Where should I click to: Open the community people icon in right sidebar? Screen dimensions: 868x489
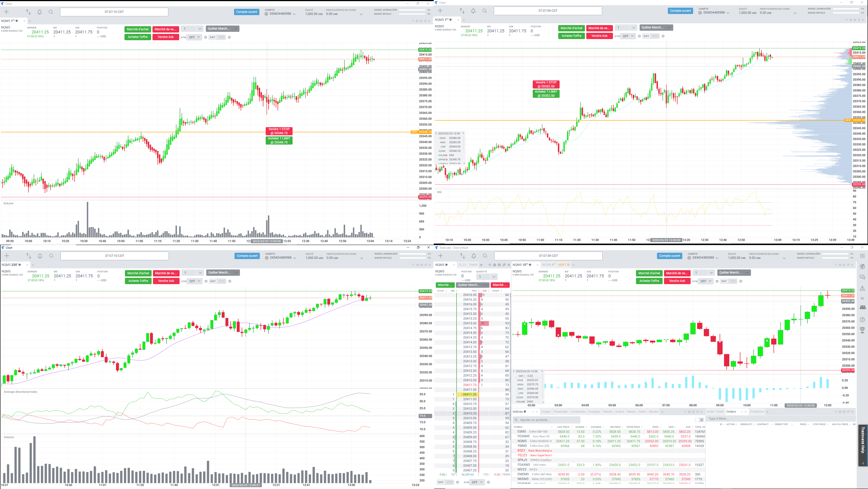pos(862,307)
